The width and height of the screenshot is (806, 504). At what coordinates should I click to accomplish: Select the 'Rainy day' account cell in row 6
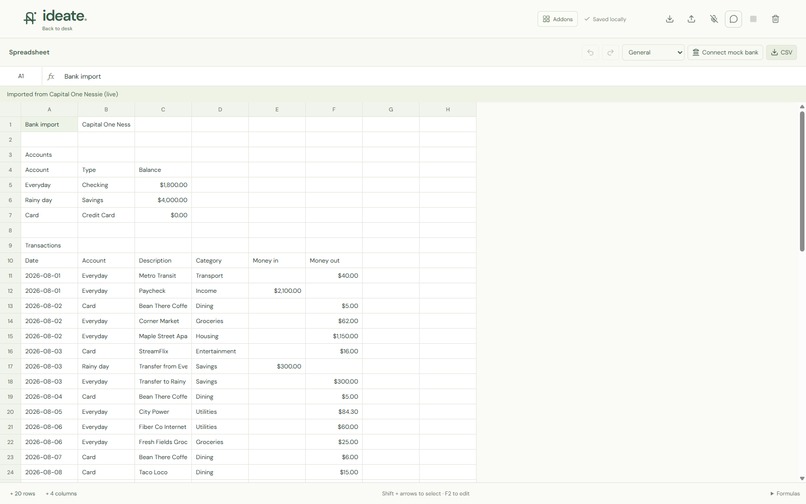[49, 200]
